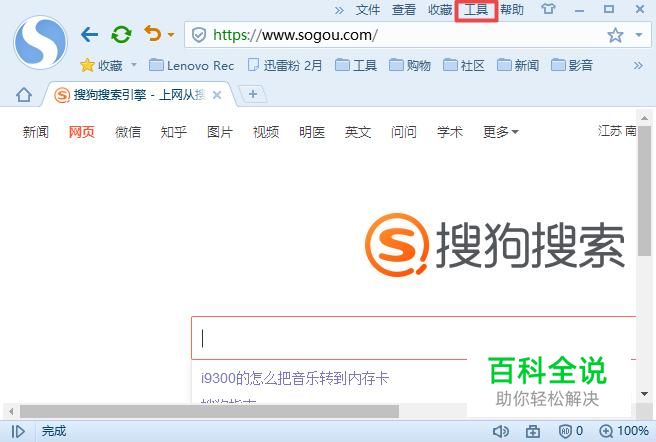Open the 社区 bookmark folder
Viewport: 656px width, 442px height.
pos(464,65)
